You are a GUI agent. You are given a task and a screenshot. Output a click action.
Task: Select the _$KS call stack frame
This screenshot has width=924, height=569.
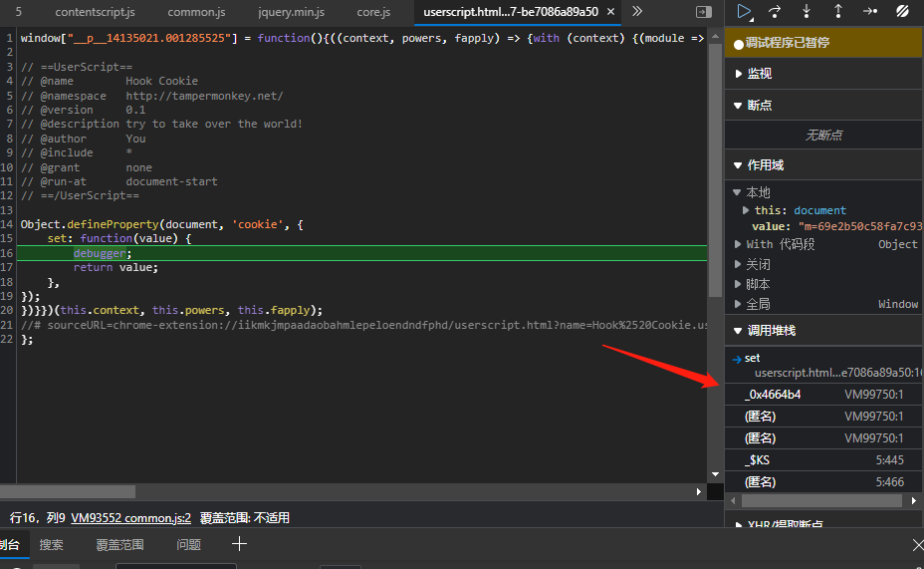823,460
